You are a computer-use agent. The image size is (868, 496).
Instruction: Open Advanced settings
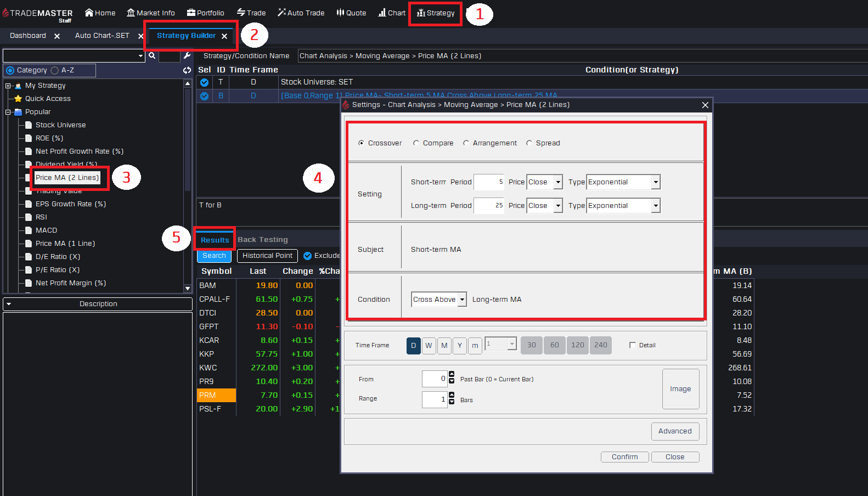click(x=675, y=431)
